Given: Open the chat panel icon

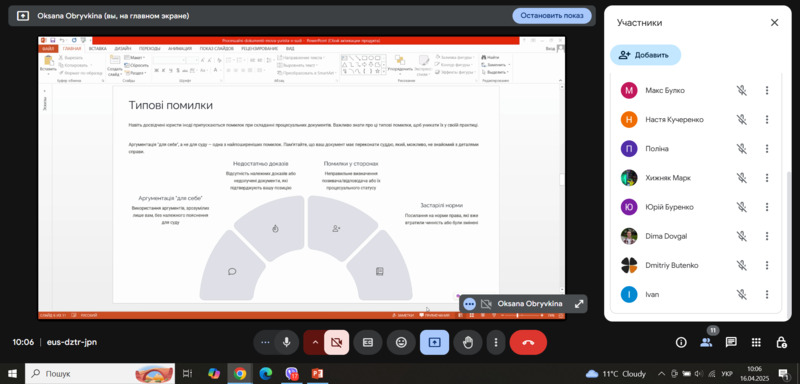Looking at the screenshot, I should (x=731, y=342).
